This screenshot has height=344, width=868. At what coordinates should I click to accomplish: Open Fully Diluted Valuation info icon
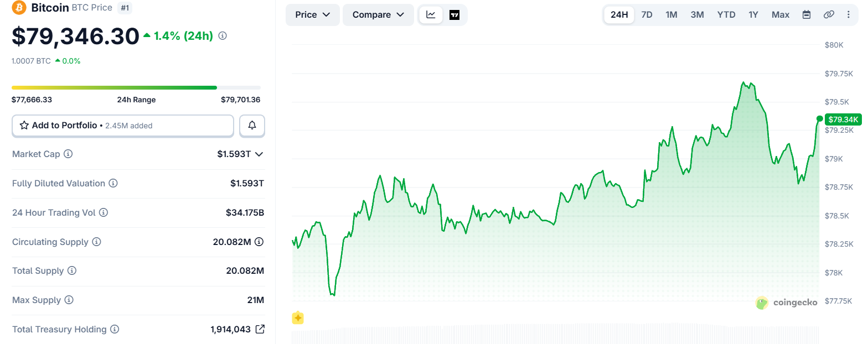coord(113,184)
